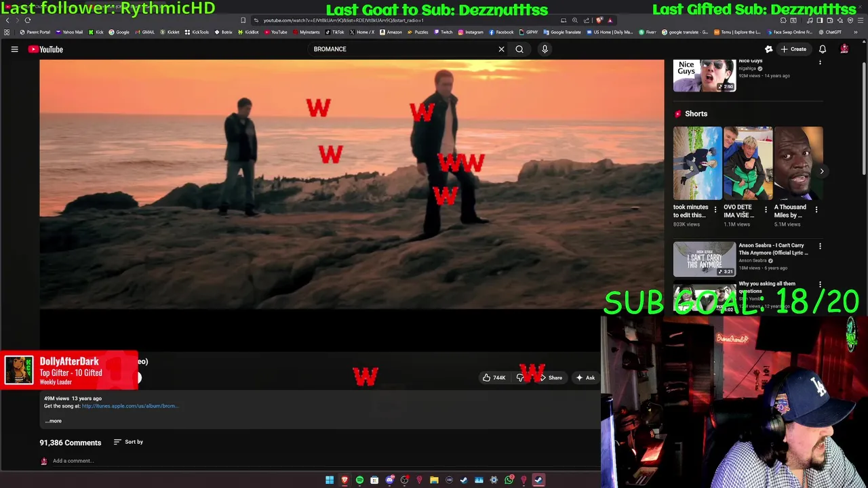Screen dimensions: 868x488
Task: Open the Ask button under the video
Action: point(585,378)
